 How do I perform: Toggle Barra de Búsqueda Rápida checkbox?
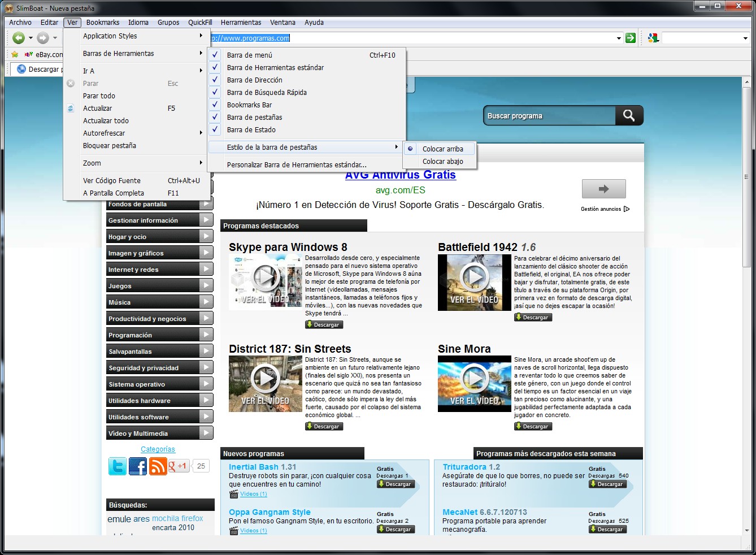(x=215, y=92)
